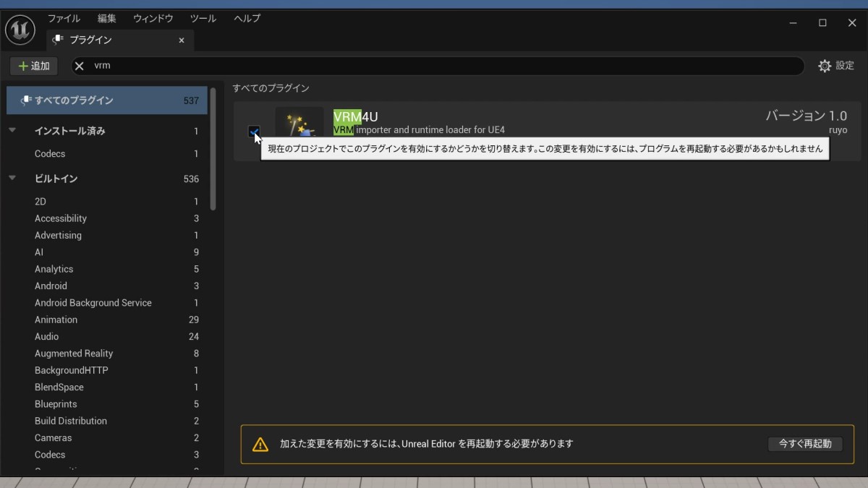Click the すべてのプラグイン heading above results
The width and height of the screenshot is (868, 488).
[x=271, y=88]
